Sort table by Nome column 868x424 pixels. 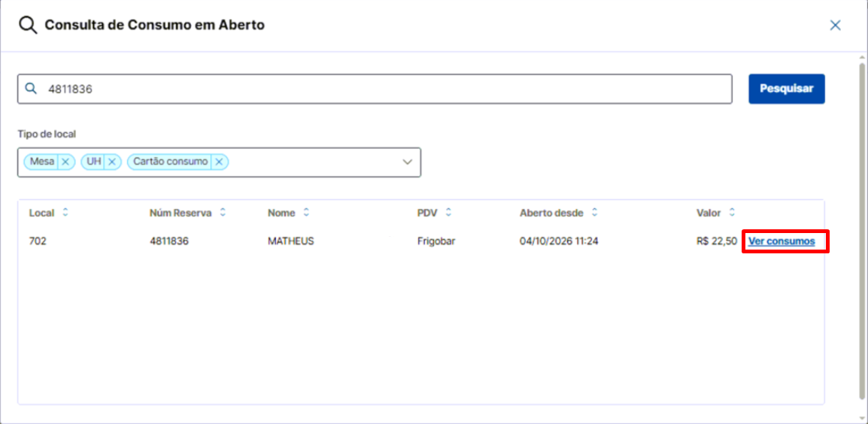305,213
